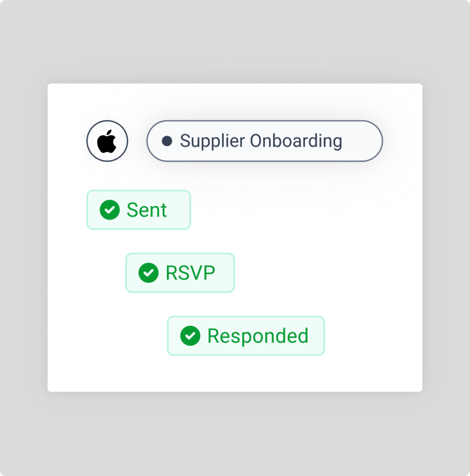Click the gray background above the white card
This screenshot has height=476, width=470.
tap(235, 43)
